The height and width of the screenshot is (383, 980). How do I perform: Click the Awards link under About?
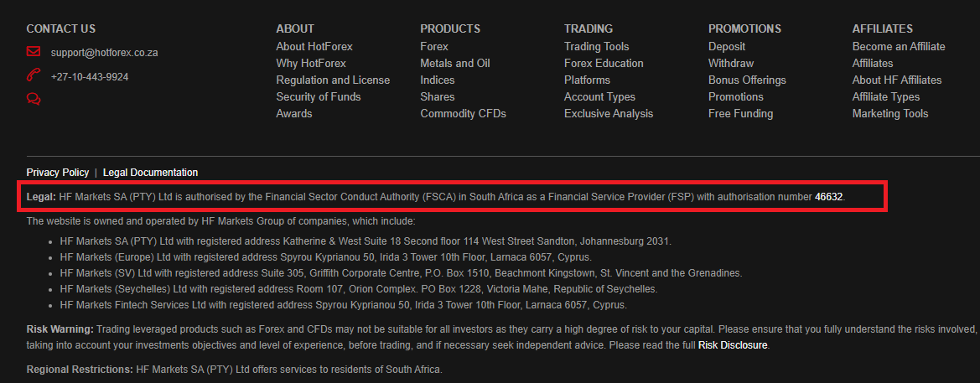[294, 114]
